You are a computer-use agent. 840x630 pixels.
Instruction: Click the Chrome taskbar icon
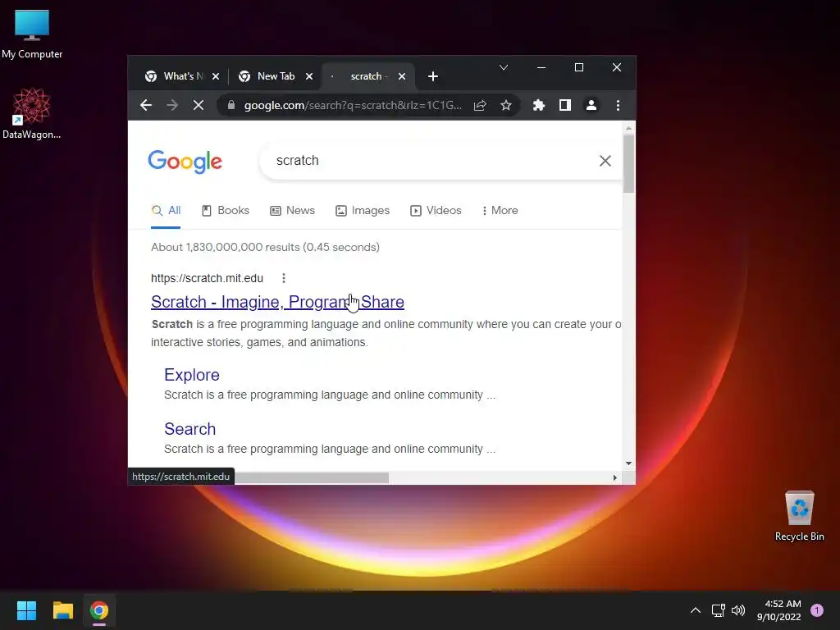tap(99, 610)
